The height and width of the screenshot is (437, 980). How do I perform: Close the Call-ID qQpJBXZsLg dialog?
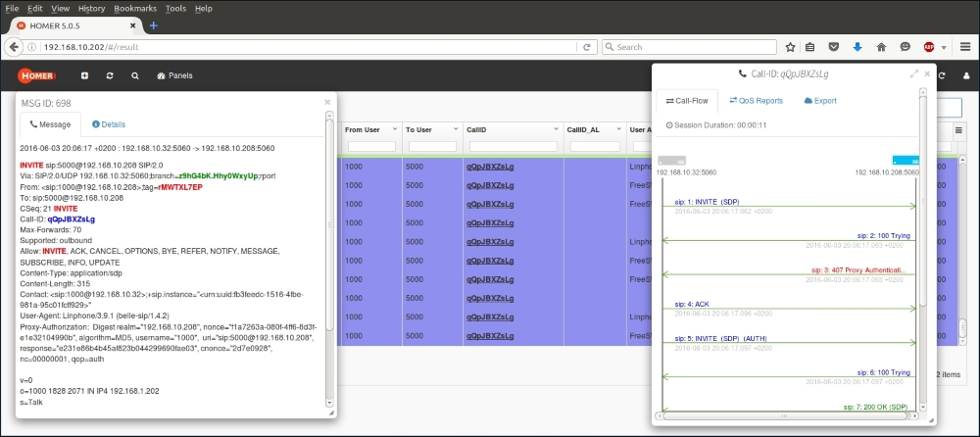click(x=927, y=73)
